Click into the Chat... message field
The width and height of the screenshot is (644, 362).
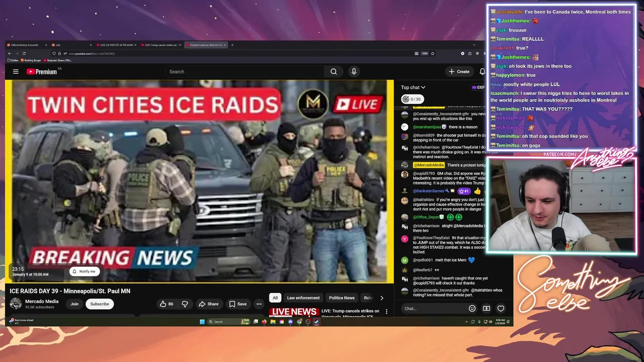click(434, 308)
